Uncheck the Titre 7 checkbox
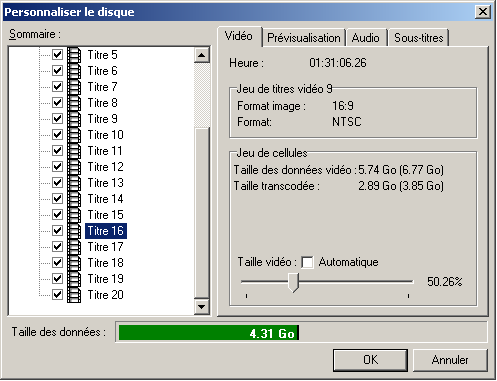497x381 pixels. [57, 86]
